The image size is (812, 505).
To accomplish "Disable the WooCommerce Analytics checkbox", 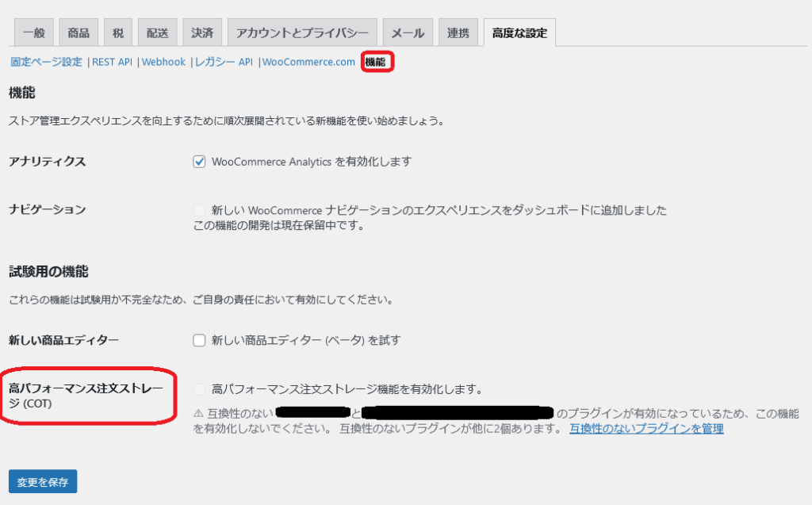I will 200,162.
